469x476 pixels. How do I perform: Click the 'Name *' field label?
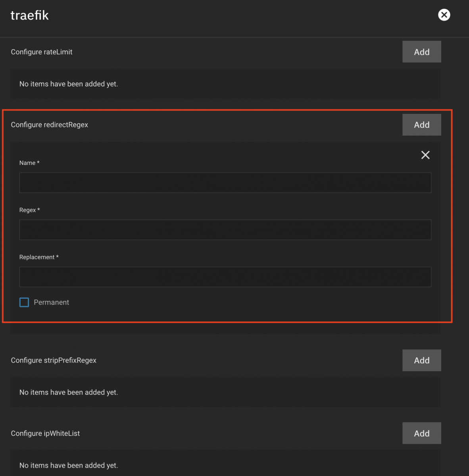[x=29, y=163]
